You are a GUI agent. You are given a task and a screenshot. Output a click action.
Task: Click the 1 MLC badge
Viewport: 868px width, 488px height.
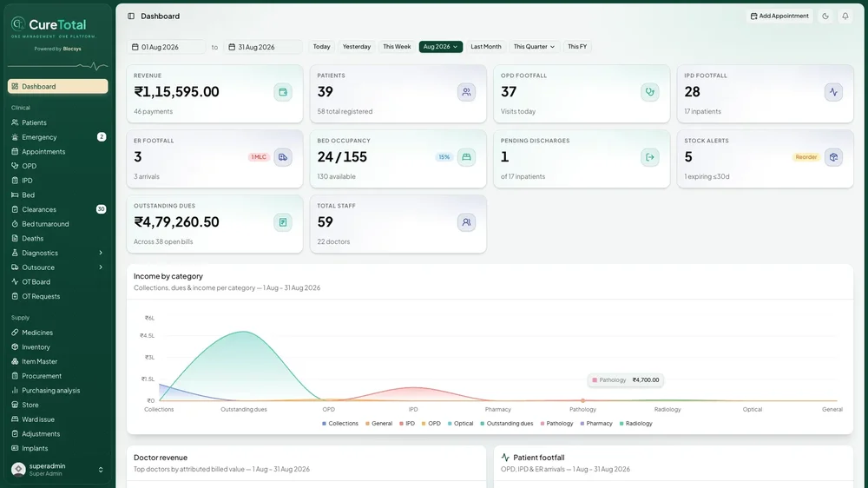click(x=259, y=157)
